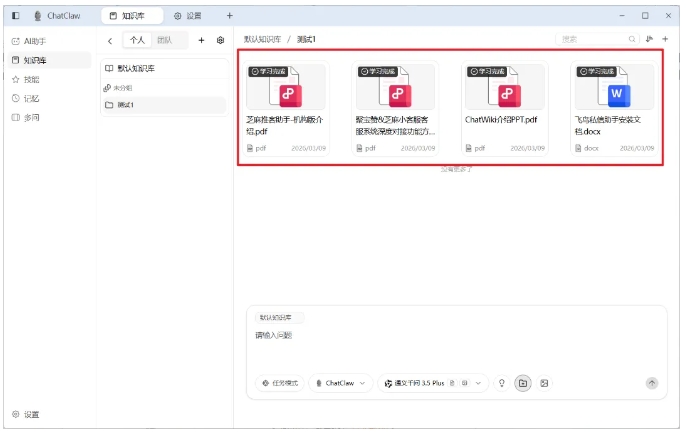686x436 pixels.
Task: Click 默认知识库 in the breadcrumb
Action: point(262,39)
